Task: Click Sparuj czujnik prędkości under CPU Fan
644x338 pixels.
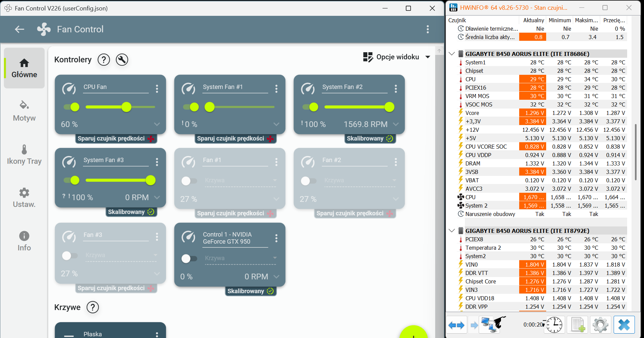Action: click(116, 139)
